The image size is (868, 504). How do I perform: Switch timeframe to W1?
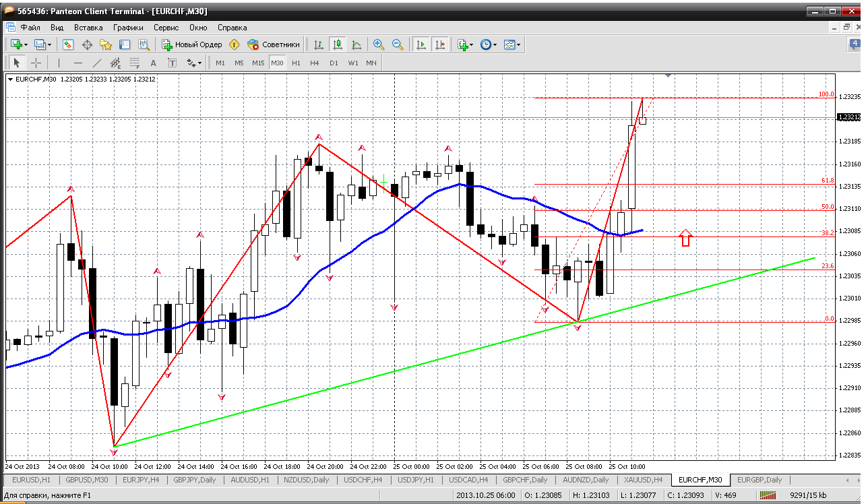pos(353,63)
